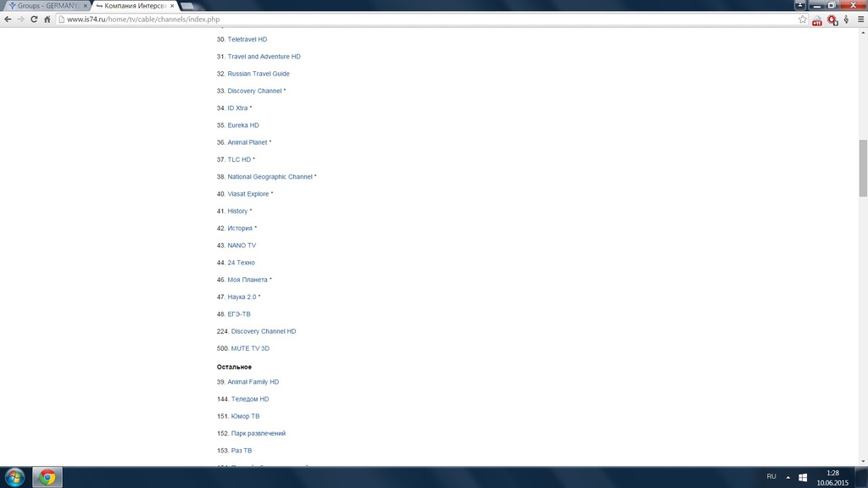Click the TLC HD link
The height and width of the screenshot is (488, 868).
[x=239, y=159]
